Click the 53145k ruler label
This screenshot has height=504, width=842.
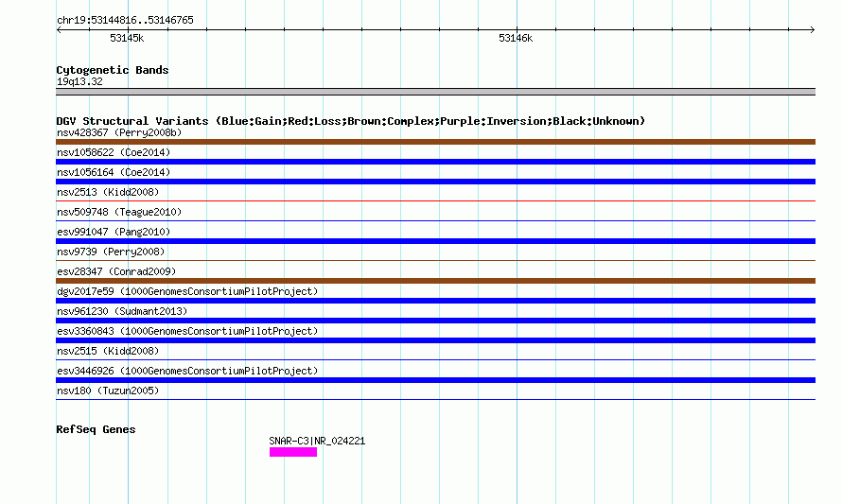(127, 38)
